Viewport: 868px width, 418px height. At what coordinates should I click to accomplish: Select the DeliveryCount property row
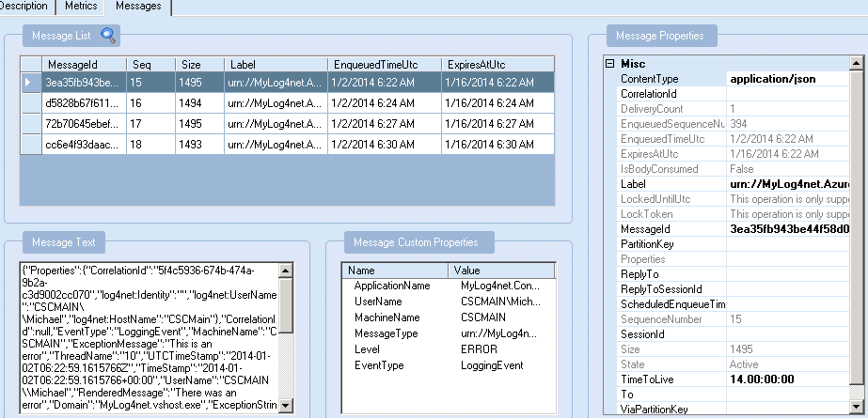[734, 109]
